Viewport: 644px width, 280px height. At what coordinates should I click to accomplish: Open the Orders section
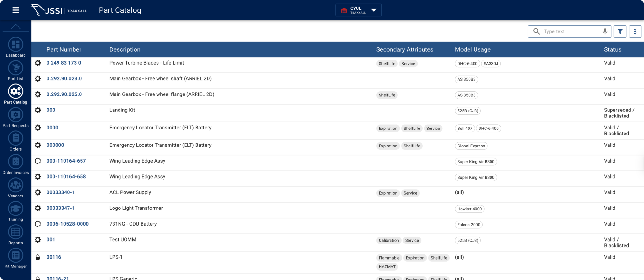coord(16,139)
